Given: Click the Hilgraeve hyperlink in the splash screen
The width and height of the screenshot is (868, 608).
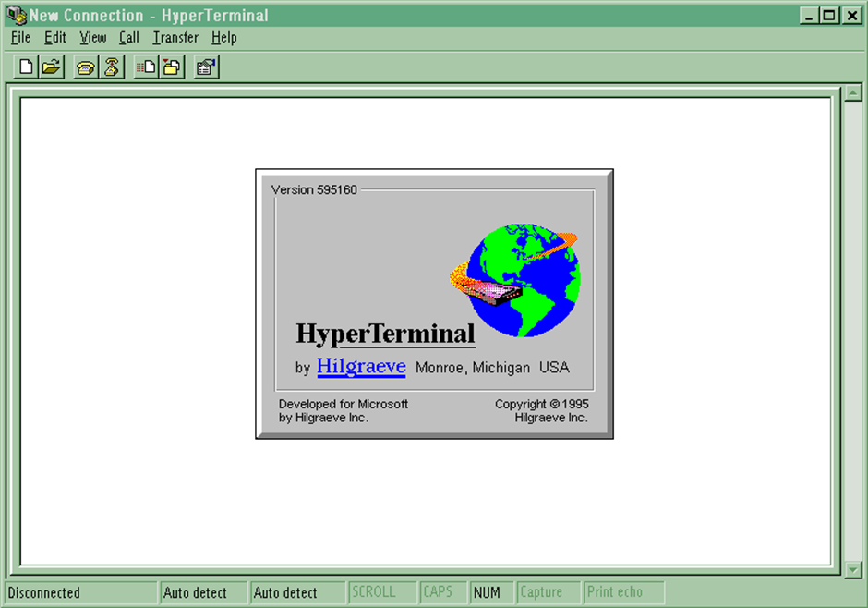Looking at the screenshot, I should 361,367.
